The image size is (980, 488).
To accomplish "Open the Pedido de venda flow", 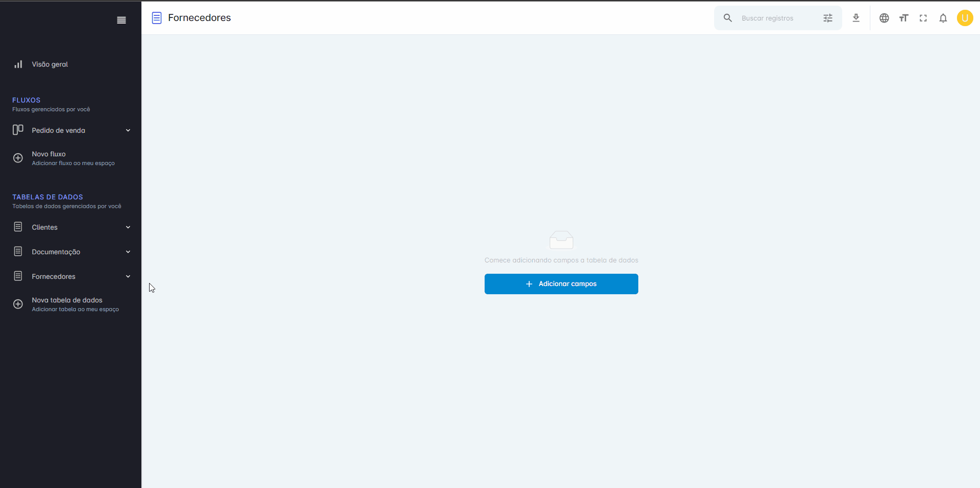I will coord(58,130).
